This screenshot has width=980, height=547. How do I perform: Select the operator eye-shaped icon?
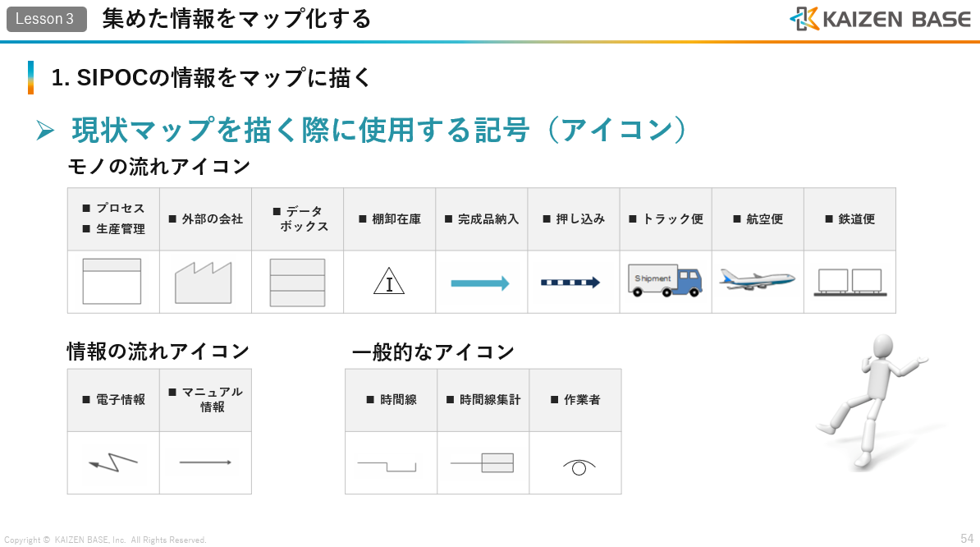[x=579, y=467]
